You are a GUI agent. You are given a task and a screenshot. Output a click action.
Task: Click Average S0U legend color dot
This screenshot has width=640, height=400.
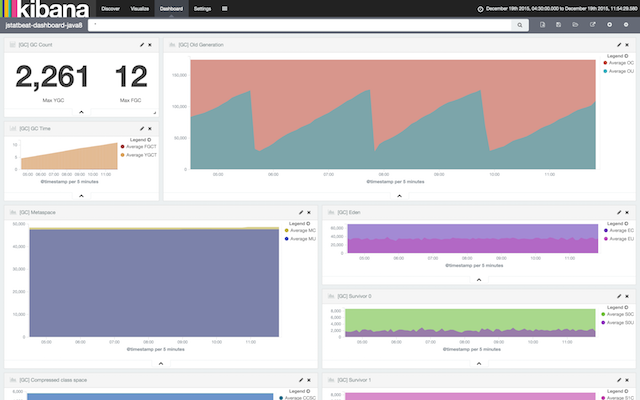point(603,323)
